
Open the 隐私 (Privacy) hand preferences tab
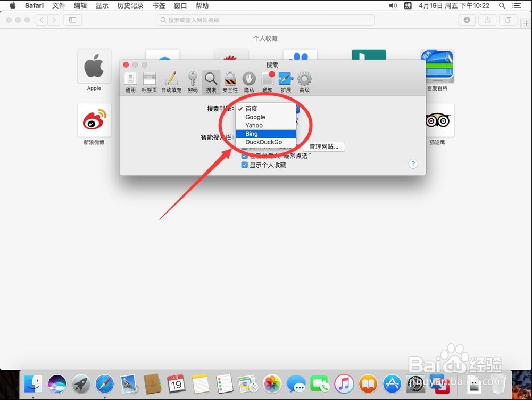[x=248, y=82]
